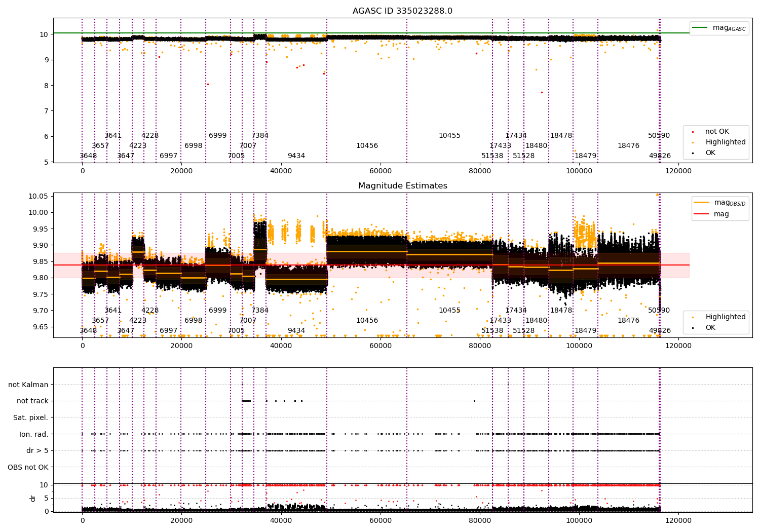The width and height of the screenshot is (760, 532).
Task: Click obsid label 4223 in Magnitude Estimates plot
Action: [138, 321]
